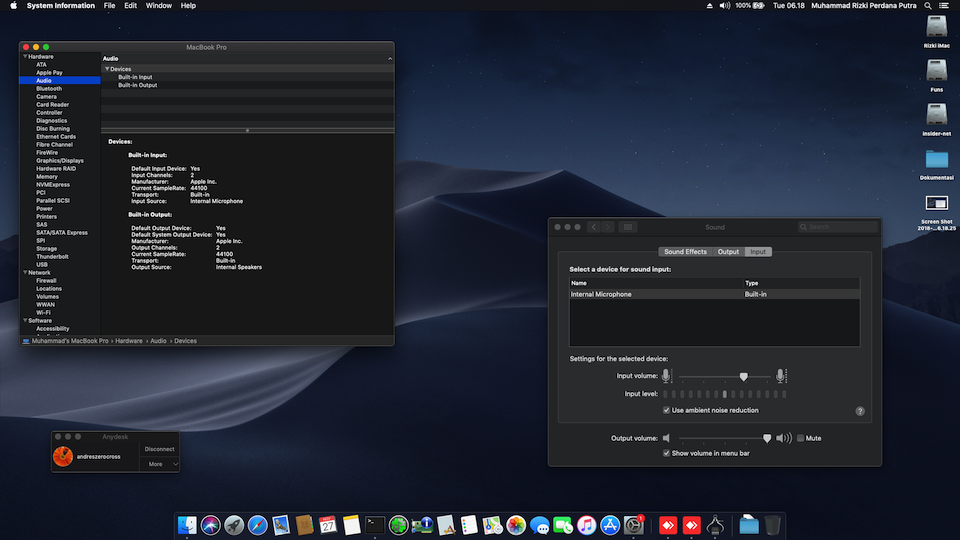Toggle Use ambient noise reduction checkbox
The height and width of the screenshot is (540, 960).
667,410
